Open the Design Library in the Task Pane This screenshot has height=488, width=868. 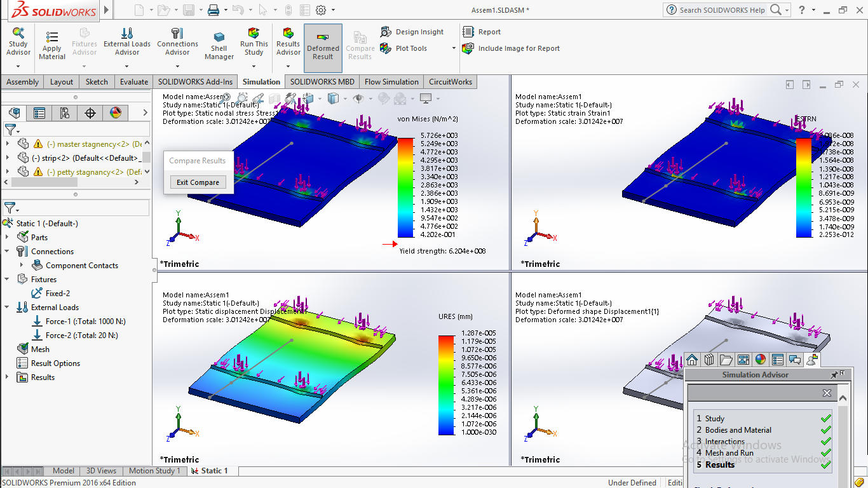(x=709, y=360)
